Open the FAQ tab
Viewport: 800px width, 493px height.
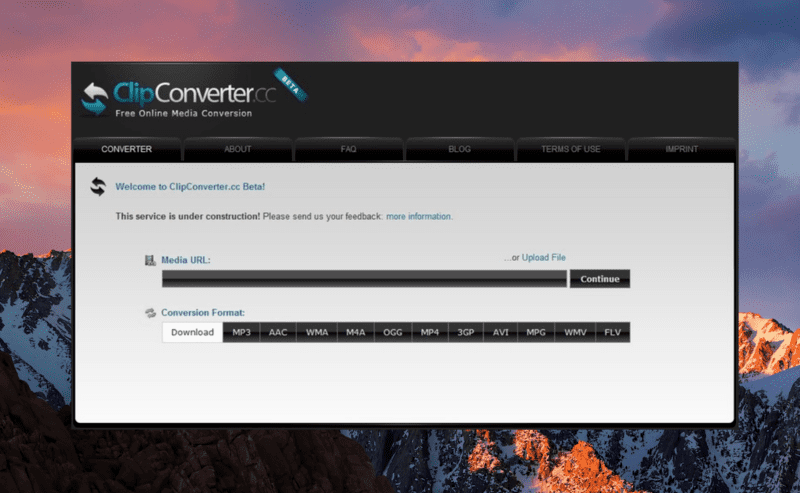click(x=348, y=149)
